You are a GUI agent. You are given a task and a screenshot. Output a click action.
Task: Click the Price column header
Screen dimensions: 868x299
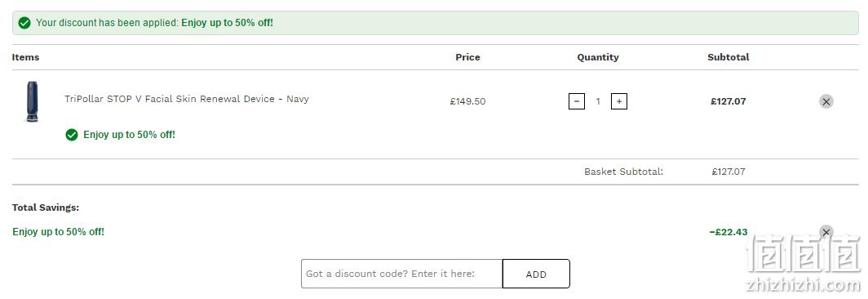coord(467,57)
